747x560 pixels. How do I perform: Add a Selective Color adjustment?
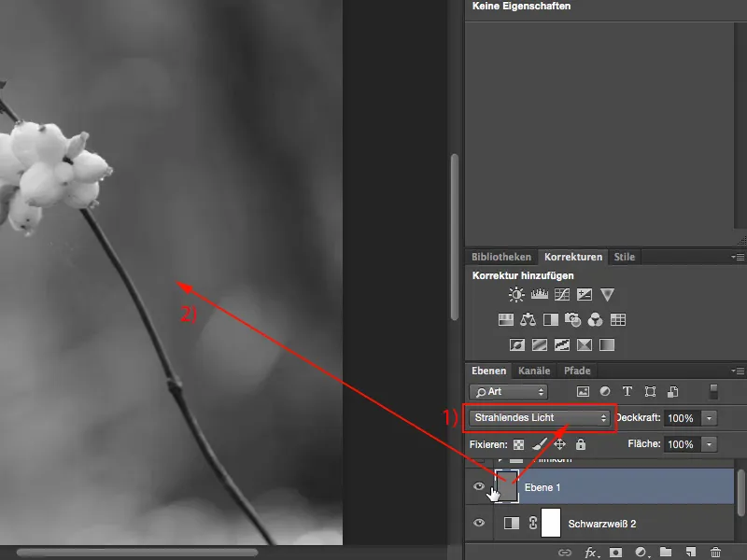pyautogui.click(x=585, y=344)
